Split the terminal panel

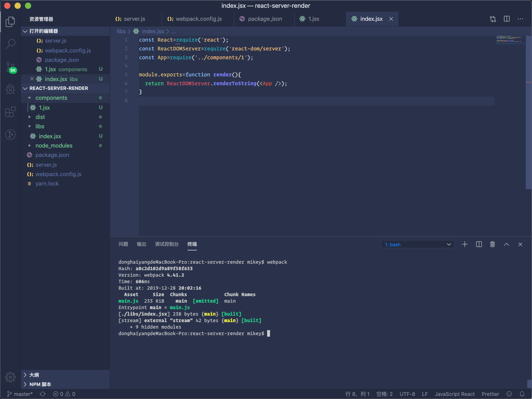478,244
